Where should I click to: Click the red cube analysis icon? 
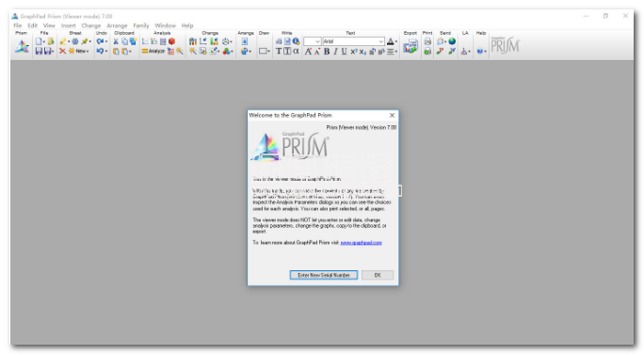171,41
